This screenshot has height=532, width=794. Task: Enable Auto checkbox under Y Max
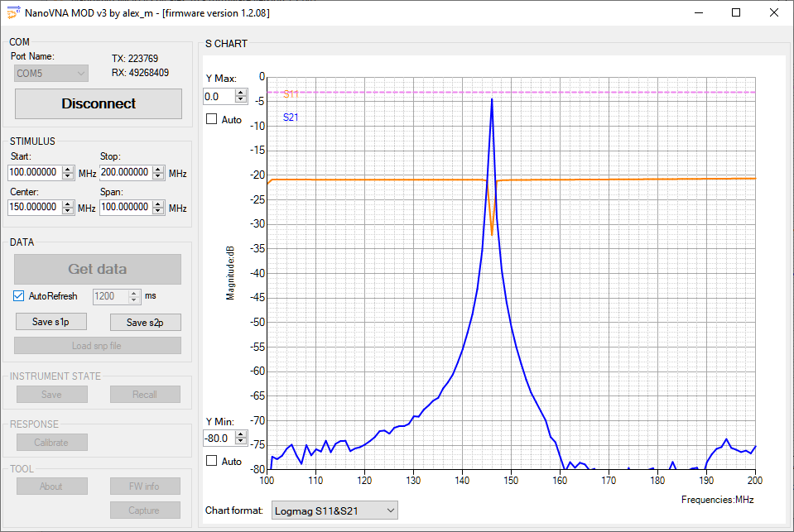tap(211, 120)
